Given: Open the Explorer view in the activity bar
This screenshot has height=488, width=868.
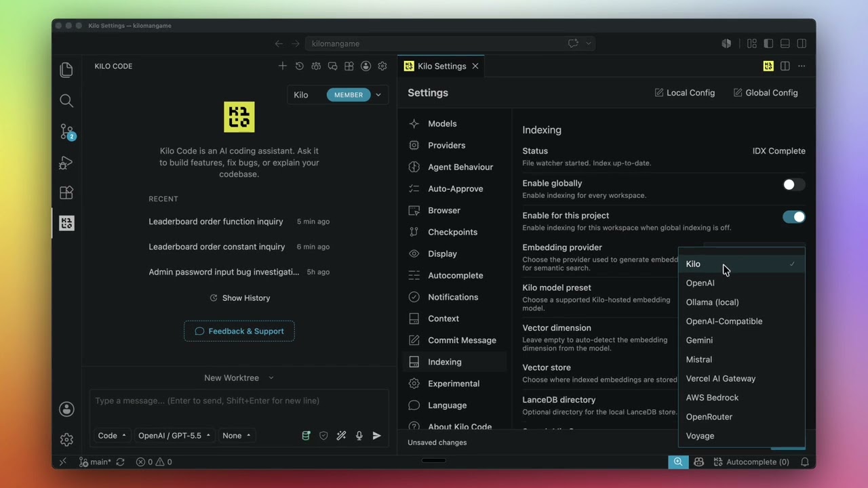Looking at the screenshot, I should (66, 70).
